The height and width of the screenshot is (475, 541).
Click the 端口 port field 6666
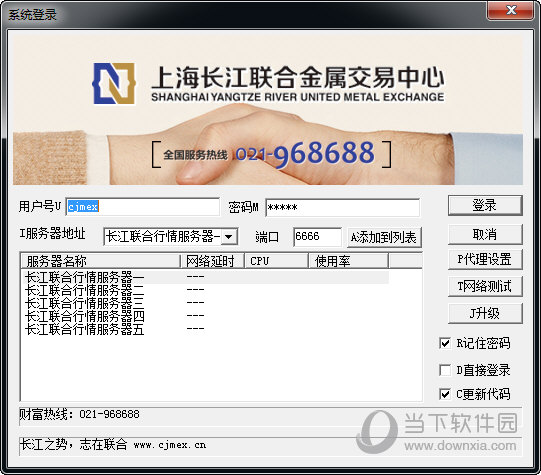click(x=317, y=237)
